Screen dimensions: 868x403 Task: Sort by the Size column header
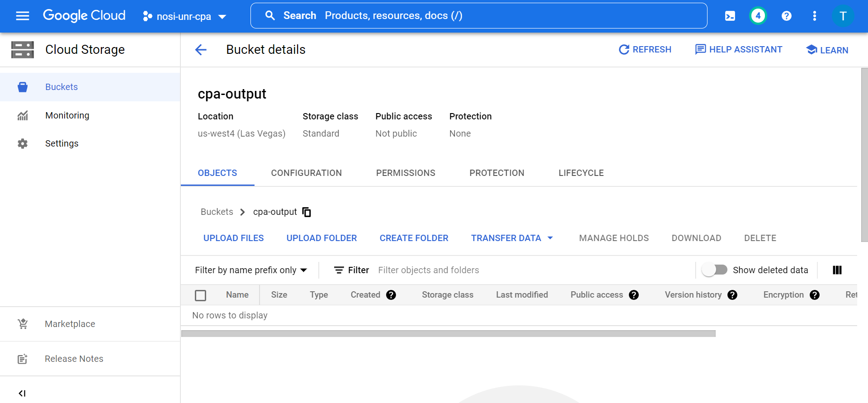(279, 295)
